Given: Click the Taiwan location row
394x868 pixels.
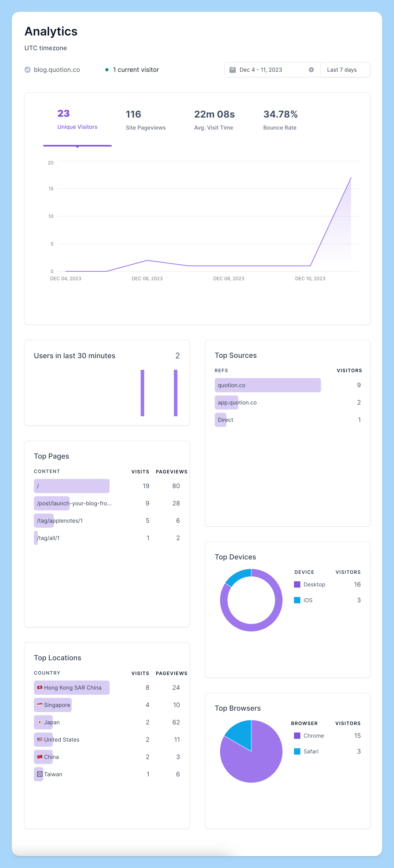Looking at the screenshot, I should pyautogui.click(x=107, y=774).
